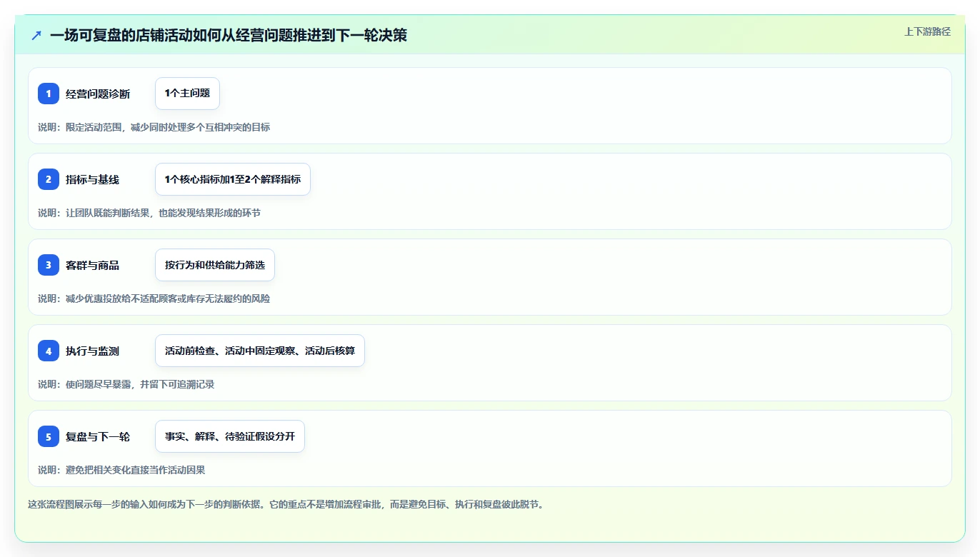Click the arrow icon beside the flowchart title

[36, 35]
